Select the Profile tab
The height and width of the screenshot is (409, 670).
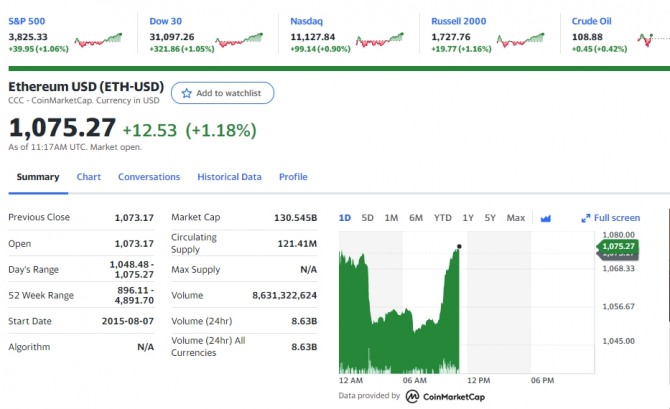[293, 177]
